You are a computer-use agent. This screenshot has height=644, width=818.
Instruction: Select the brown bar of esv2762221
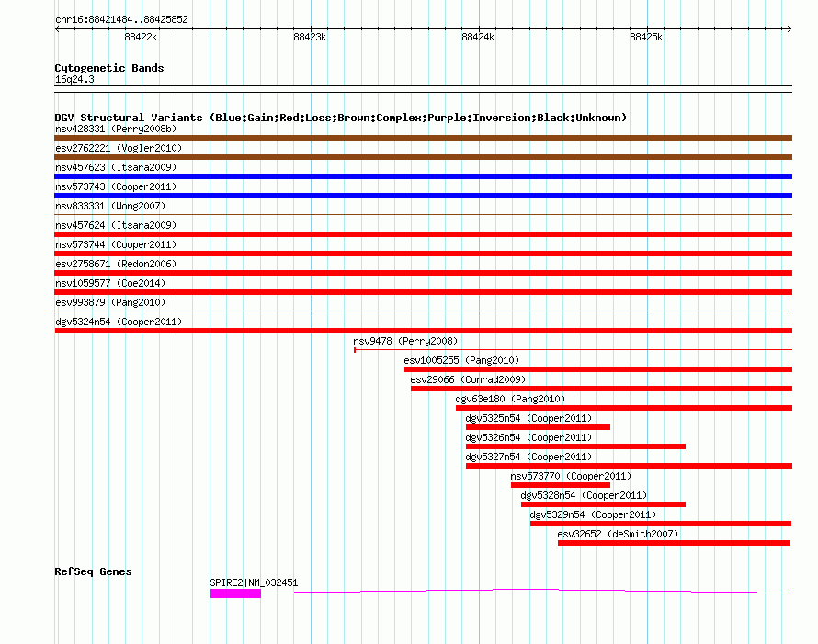(x=423, y=157)
